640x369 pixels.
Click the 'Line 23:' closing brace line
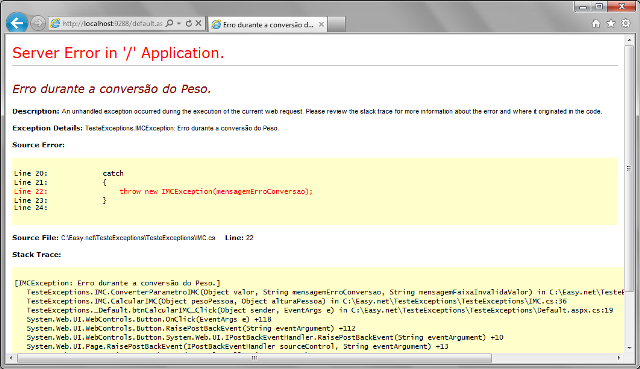pyautogui.click(x=60, y=200)
